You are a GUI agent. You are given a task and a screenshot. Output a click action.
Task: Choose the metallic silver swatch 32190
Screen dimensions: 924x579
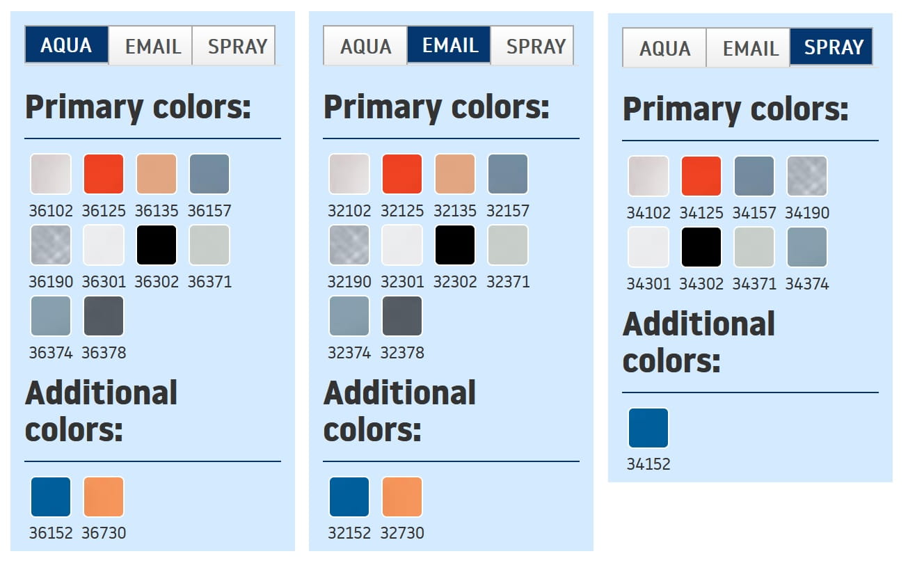click(349, 245)
